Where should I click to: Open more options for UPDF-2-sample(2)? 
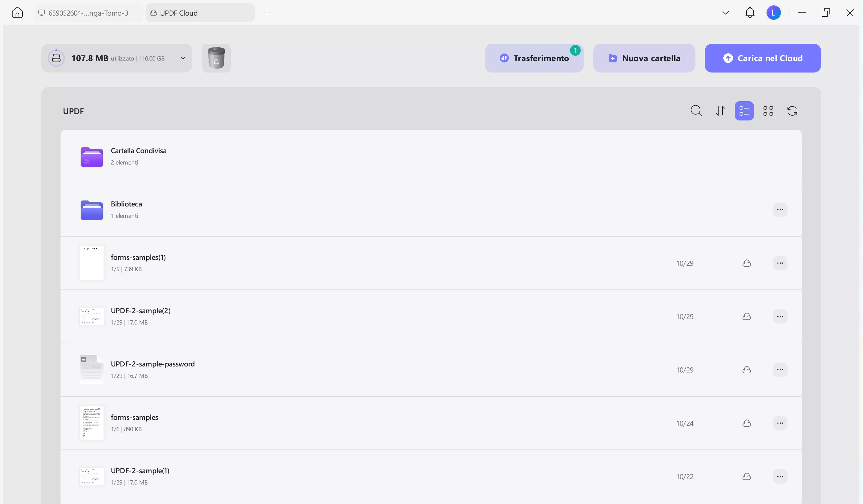tap(780, 316)
